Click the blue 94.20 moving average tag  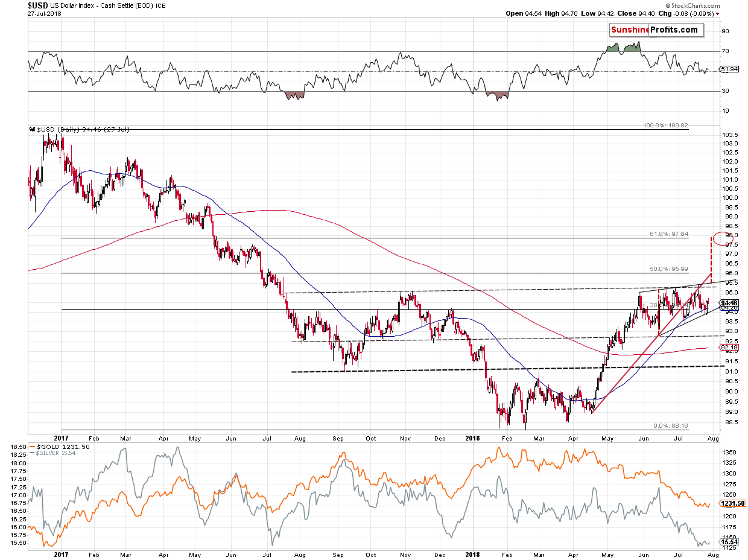pos(730,308)
